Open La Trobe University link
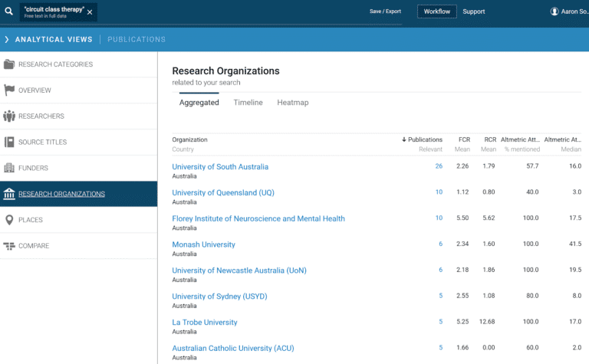 pos(205,322)
